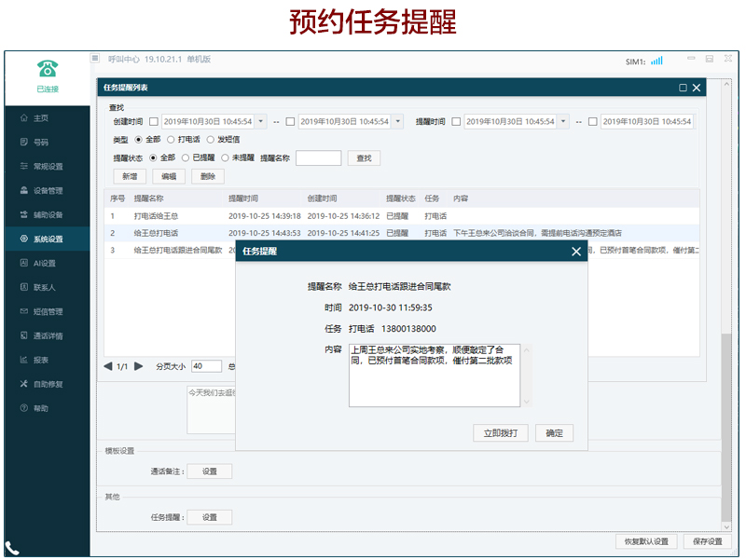Click the 提醒名称 search input field
The image size is (746, 560).
coord(318,158)
